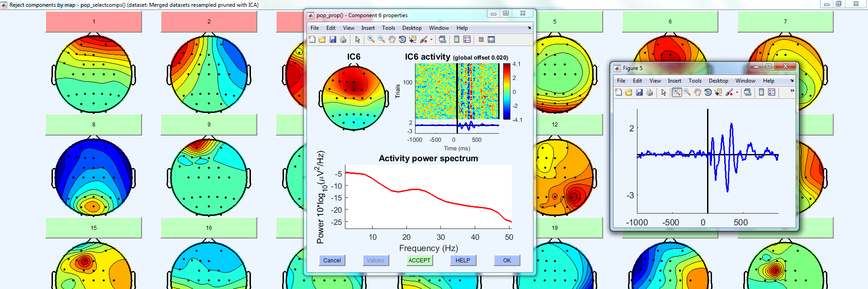Insert legend via Component 6 properties toolbar

point(467,40)
